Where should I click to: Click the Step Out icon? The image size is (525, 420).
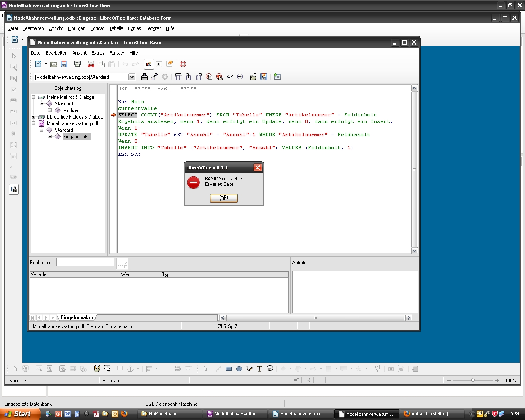(199, 77)
